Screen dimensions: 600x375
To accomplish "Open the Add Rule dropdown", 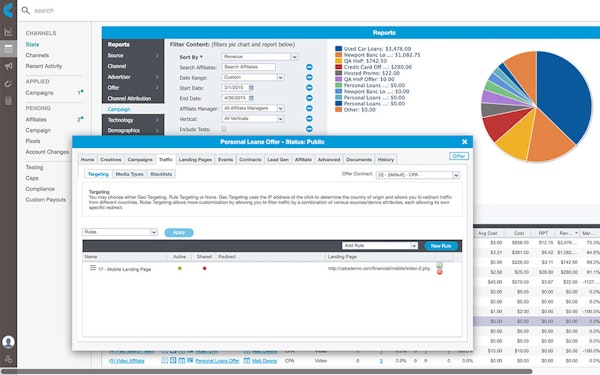I will (x=380, y=246).
